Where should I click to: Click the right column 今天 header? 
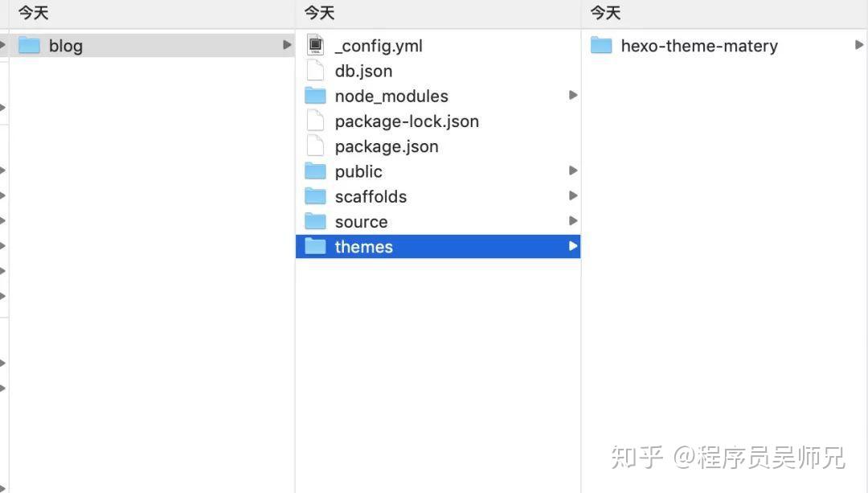tap(606, 13)
